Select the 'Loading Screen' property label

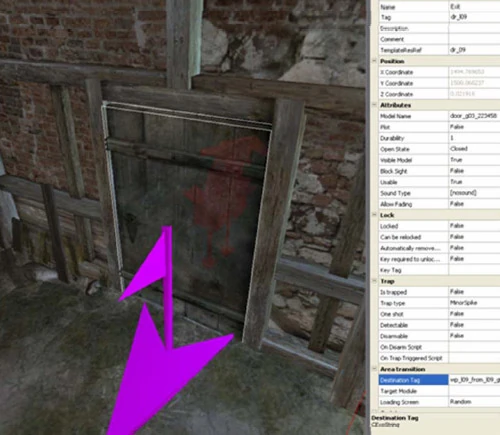pos(399,402)
